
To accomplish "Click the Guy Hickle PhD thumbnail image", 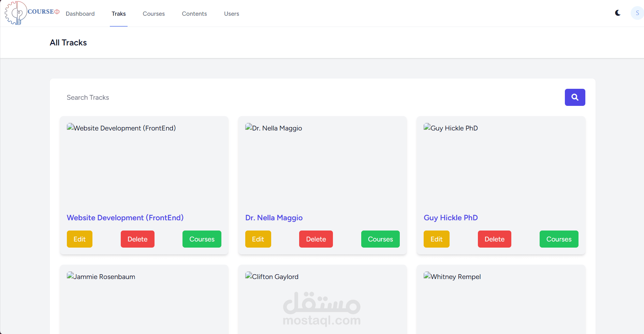I will coord(451,128).
